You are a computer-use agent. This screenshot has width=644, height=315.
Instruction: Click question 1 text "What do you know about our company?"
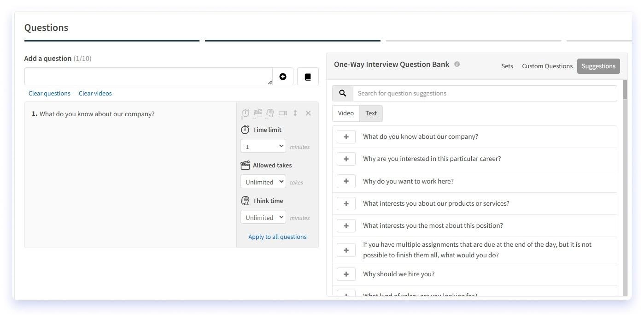click(97, 114)
